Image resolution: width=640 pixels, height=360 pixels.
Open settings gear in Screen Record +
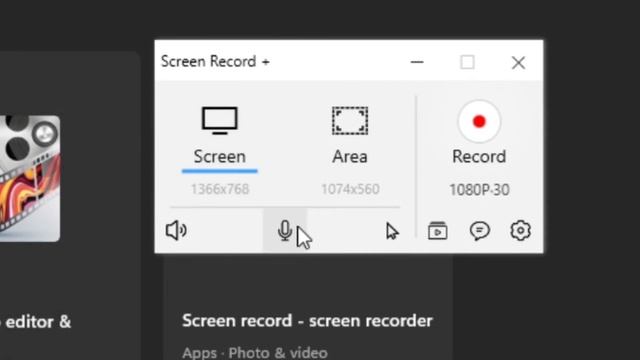pyautogui.click(x=520, y=231)
